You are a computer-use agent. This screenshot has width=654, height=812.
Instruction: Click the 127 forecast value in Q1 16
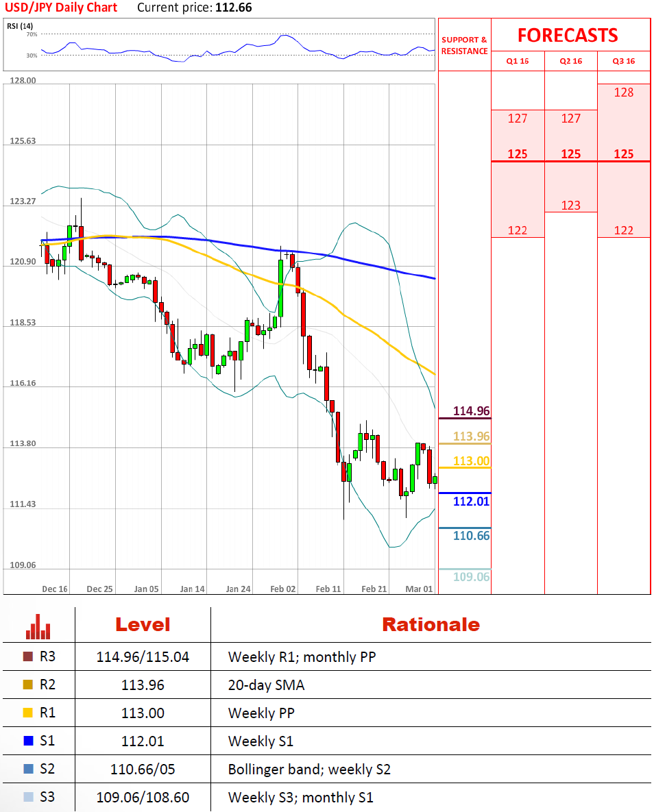point(518,119)
